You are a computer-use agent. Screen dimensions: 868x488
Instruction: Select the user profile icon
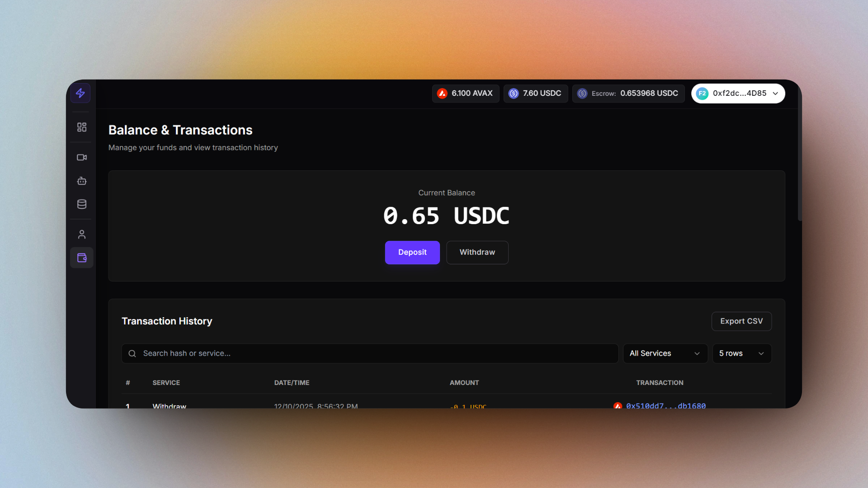tap(81, 234)
